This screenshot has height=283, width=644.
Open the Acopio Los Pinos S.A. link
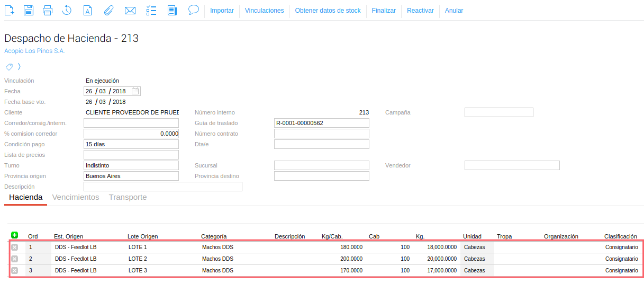[x=34, y=51]
